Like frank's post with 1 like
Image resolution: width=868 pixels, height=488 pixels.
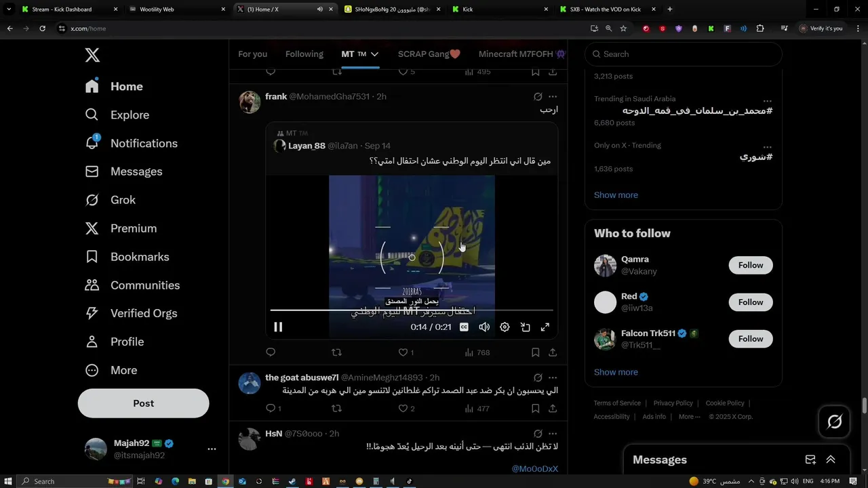point(406,352)
